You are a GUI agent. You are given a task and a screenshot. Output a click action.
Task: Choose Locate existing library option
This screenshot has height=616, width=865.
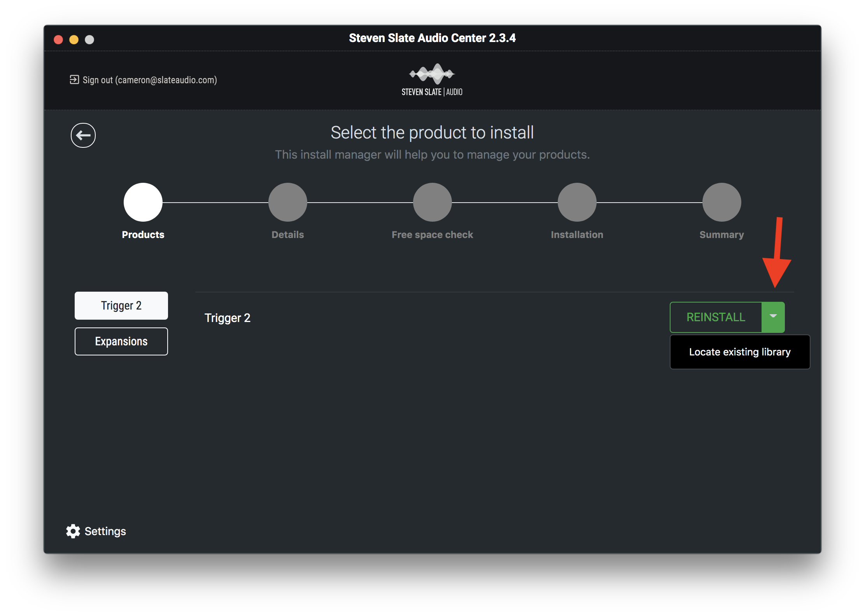(740, 352)
